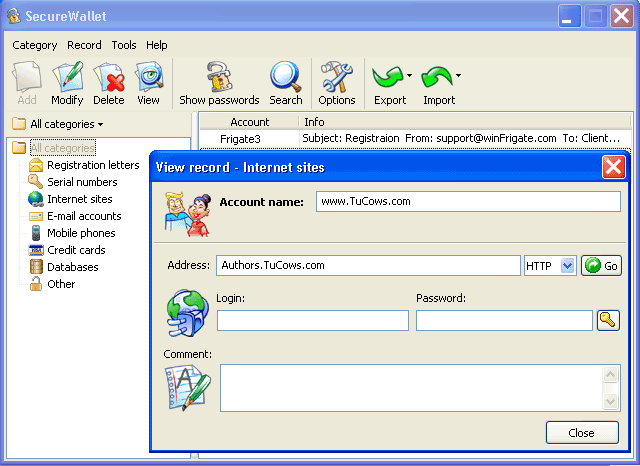The height and width of the screenshot is (466, 640).
Task: Click the key icon beside Password field
Action: coord(608,320)
